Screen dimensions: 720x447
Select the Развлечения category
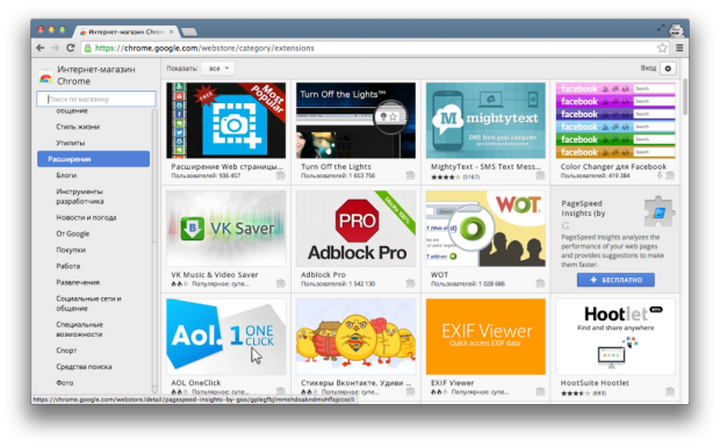tap(78, 282)
